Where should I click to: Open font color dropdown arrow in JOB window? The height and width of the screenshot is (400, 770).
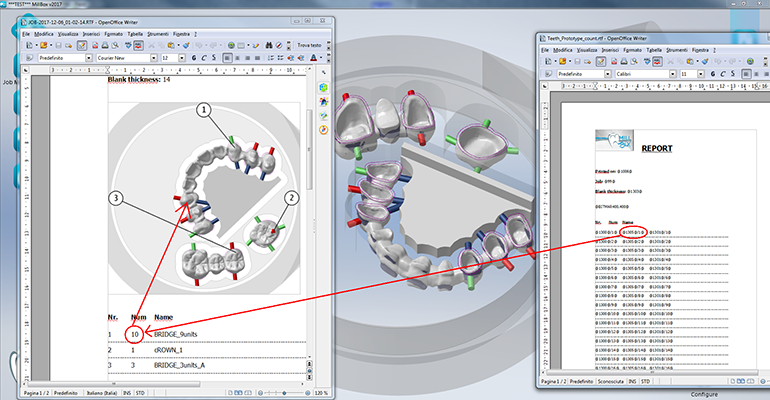click(x=321, y=58)
